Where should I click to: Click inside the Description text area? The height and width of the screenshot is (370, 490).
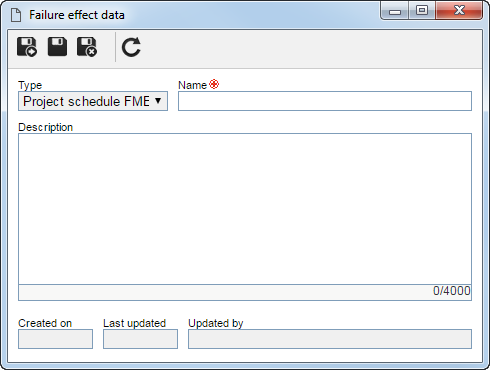click(245, 209)
